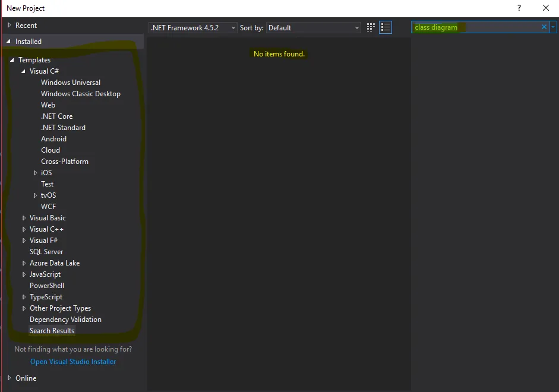Image resolution: width=559 pixels, height=392 pixels.
Task: Click the Visual C++ label
Action: [x=46, y=229]
